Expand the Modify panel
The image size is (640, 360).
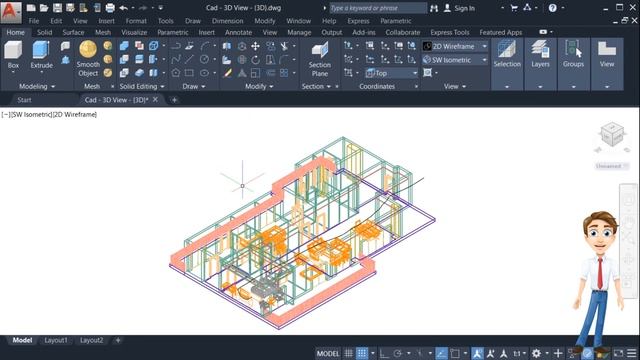point(259,87)
